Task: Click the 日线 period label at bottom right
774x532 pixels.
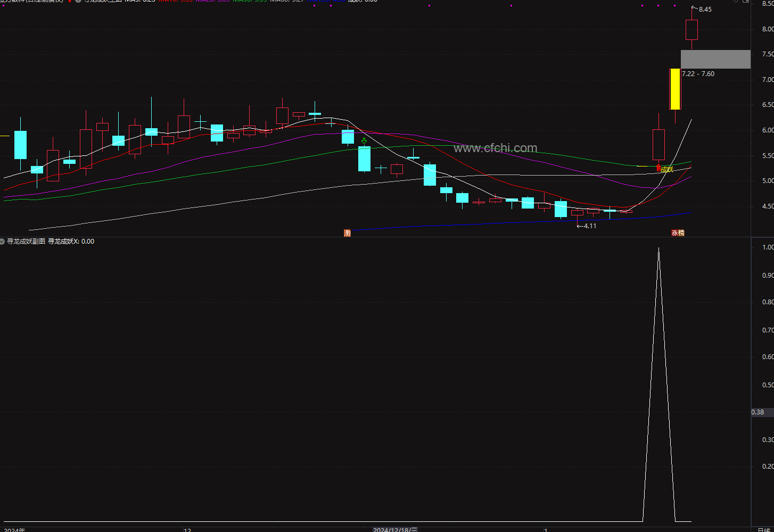Action: point(764,530)
